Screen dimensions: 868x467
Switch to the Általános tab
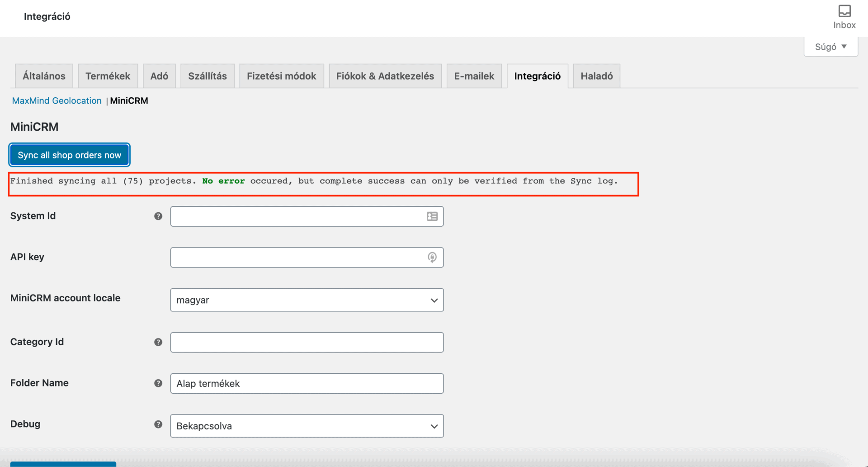[x=44, y=76]
